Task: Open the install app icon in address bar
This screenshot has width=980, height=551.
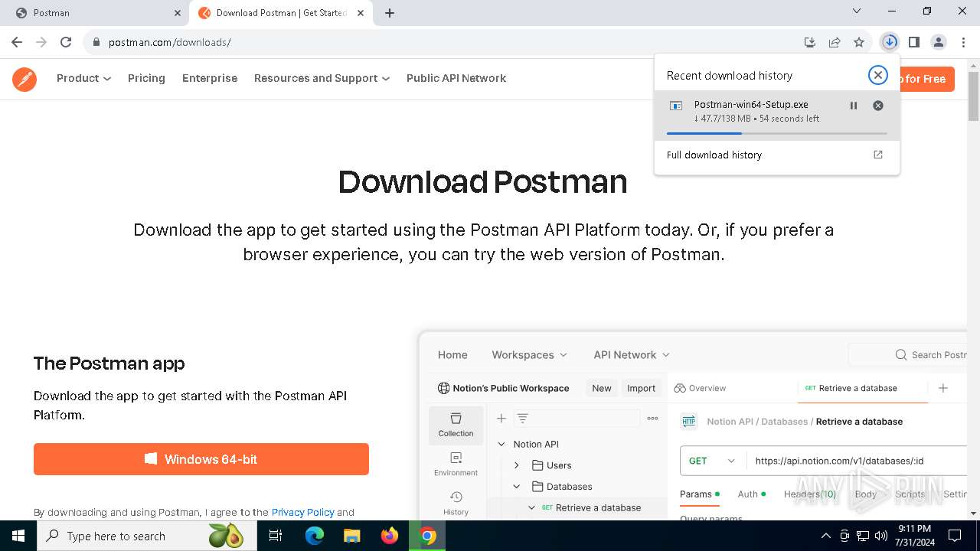Action: click(810, 42)
